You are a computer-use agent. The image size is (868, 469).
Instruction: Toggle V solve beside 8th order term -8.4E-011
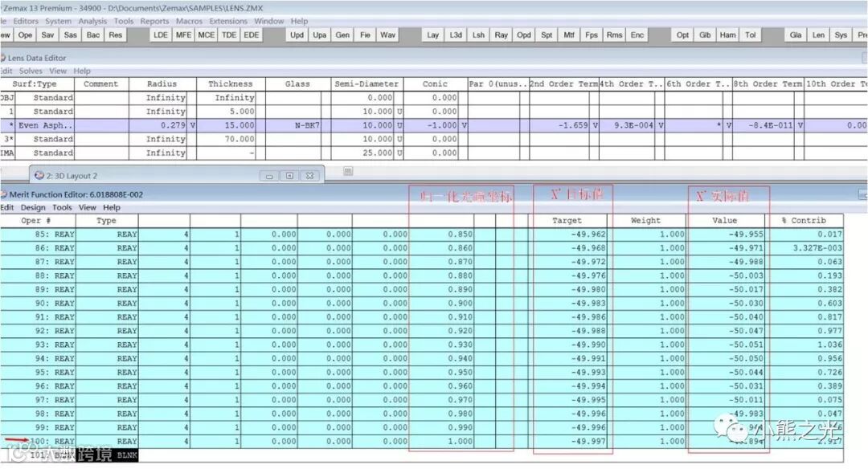click(800, 125)
